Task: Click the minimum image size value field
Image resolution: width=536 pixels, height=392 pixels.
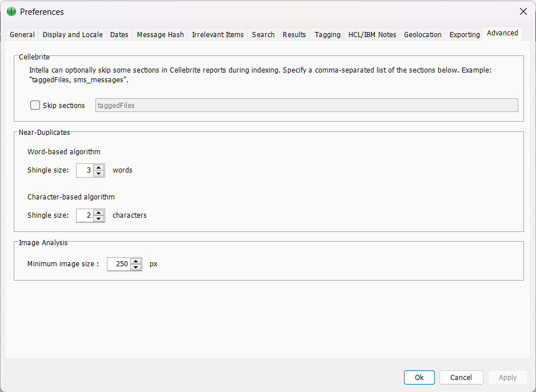Action: point(119,264)
